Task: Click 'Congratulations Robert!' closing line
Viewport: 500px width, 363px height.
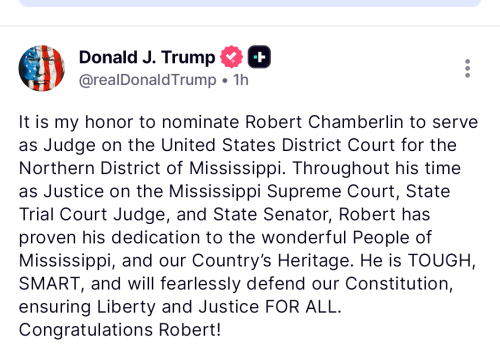Action: (x=120, y=330)
